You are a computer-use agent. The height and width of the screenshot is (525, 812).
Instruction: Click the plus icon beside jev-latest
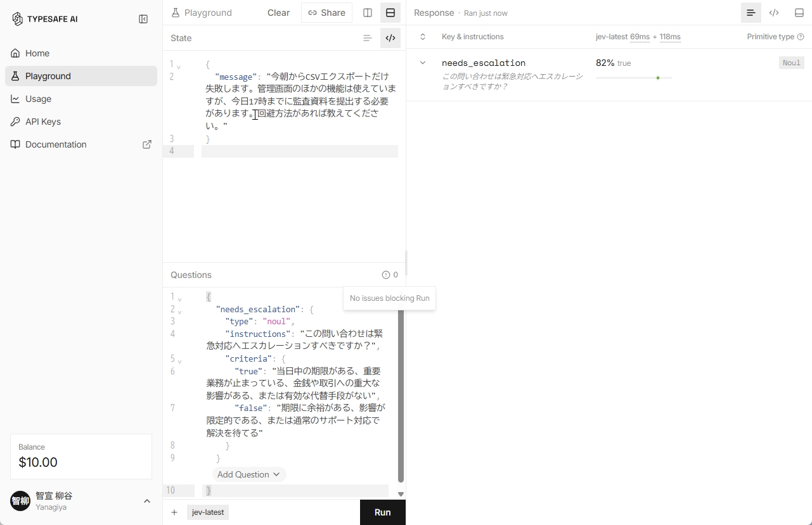pyautogui.click(x=174, y=512)
